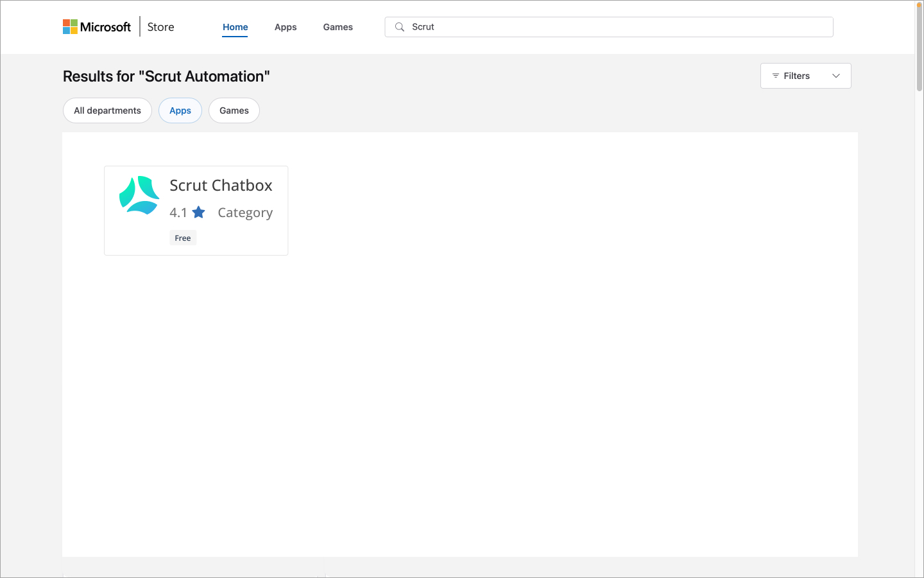Click the Free price badge
This screenshot has height=578, width=924.
click(183, 238)
